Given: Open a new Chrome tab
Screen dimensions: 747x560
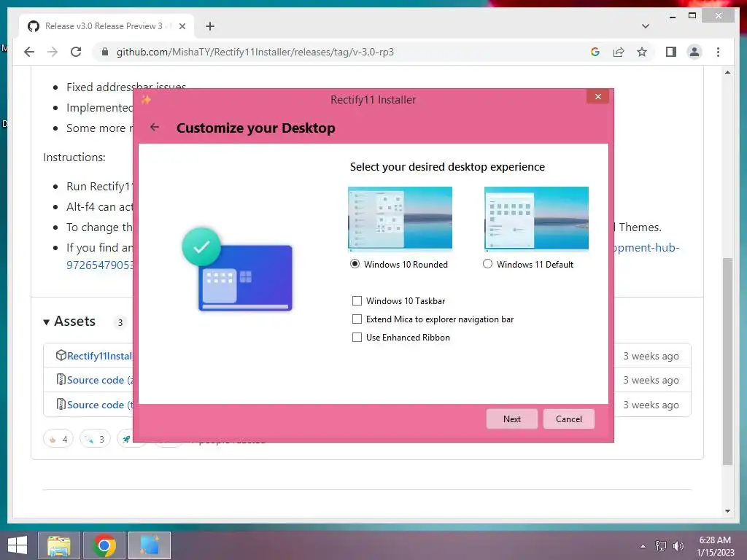Looking at the screenshot, I should [210, 26].
